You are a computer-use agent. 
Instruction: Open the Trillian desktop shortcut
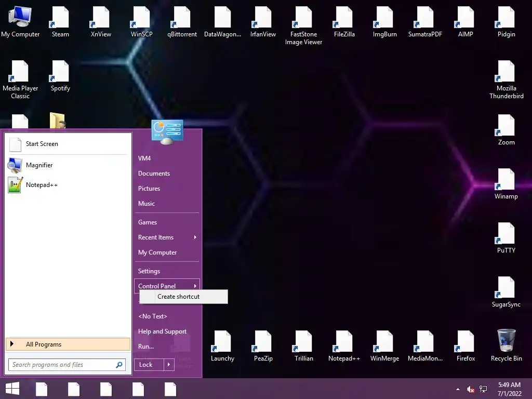[x=303, y=345]
